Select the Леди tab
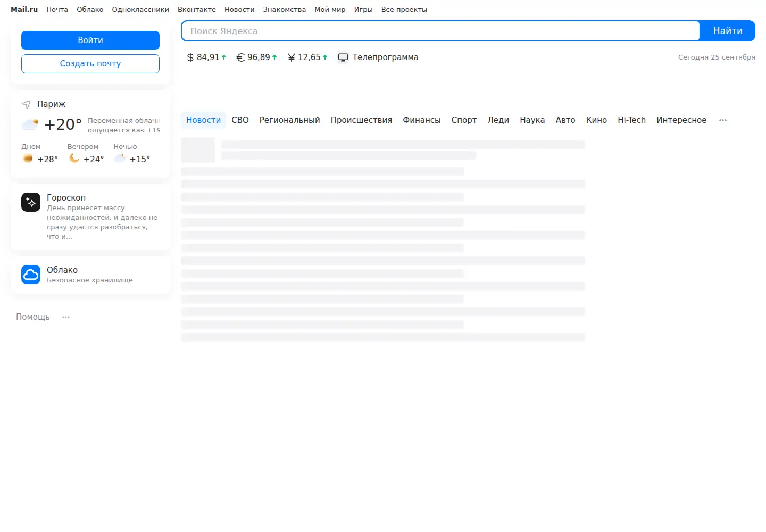The image size is (766, 532). 498,120
